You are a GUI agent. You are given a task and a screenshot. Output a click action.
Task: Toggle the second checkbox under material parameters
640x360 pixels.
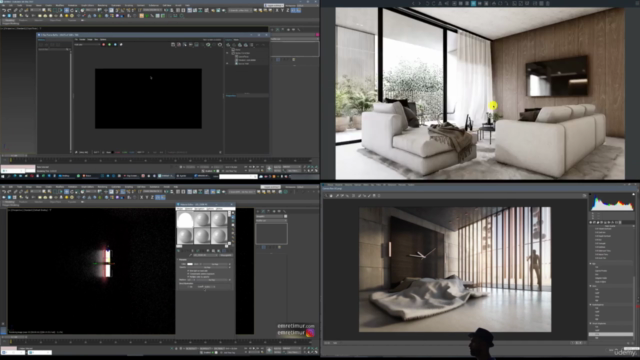pos(188,274)
